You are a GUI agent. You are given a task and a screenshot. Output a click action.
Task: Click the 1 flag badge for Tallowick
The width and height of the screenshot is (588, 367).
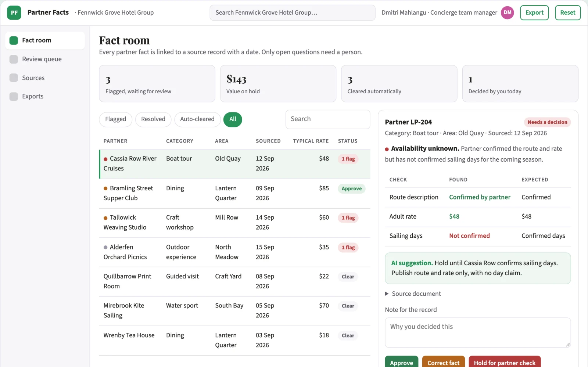[348, 218]
